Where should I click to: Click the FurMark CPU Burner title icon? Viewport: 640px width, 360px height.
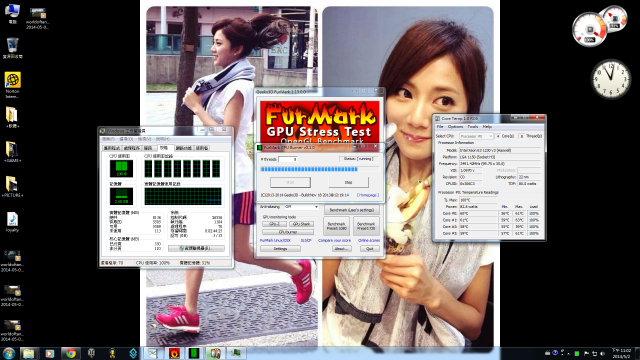260,147
